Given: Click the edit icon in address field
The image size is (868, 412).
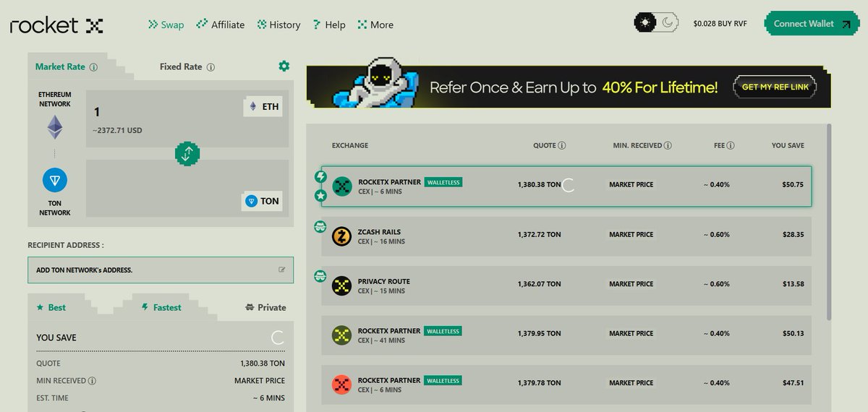Looking at the screenshot, I should [281, 270].
